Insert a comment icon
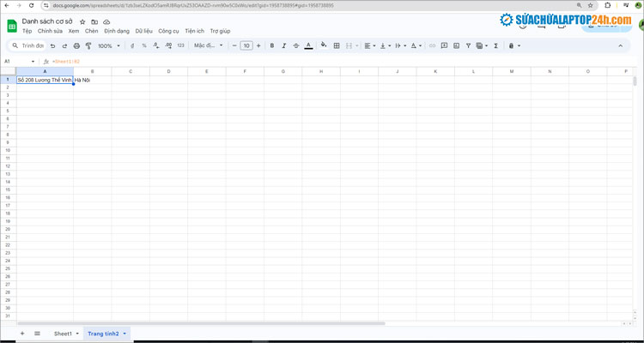The image size is (644, 343). click(444, 46)
